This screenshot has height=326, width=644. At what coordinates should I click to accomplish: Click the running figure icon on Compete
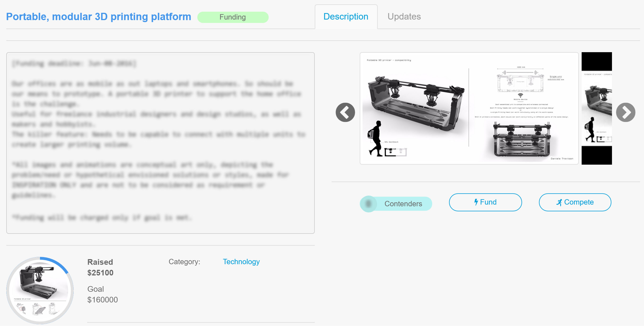[559, 202]
